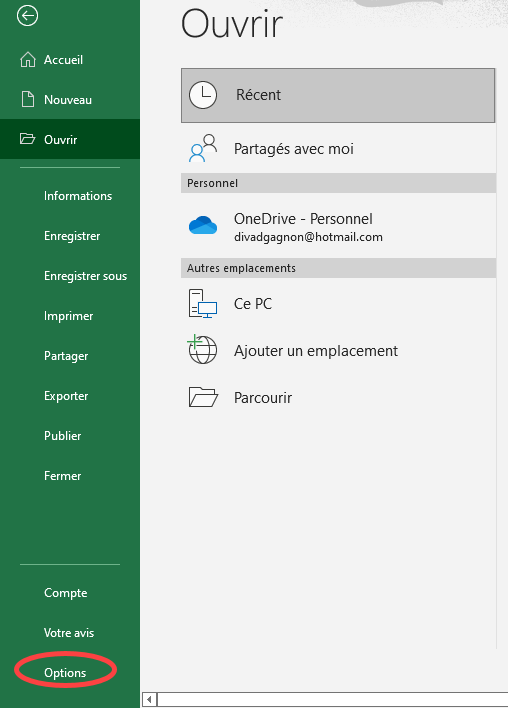Click the back arrow circle icon
The image size is (508, 708).
pyautogui.click(x=27, y=16)
